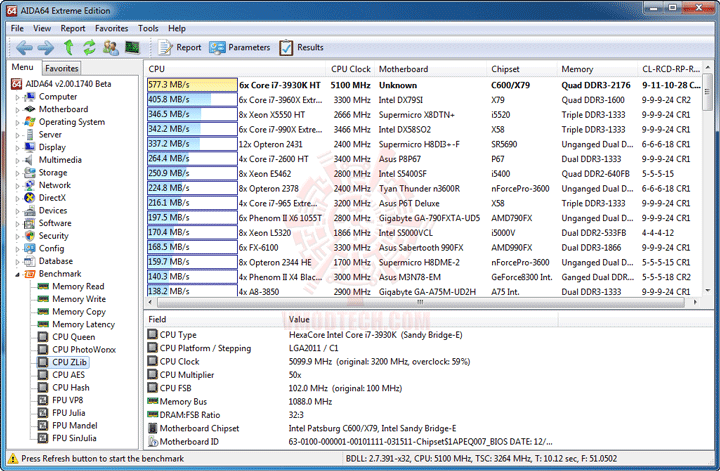Collapse the Benchmark tree node

click(x=17, y=275)
